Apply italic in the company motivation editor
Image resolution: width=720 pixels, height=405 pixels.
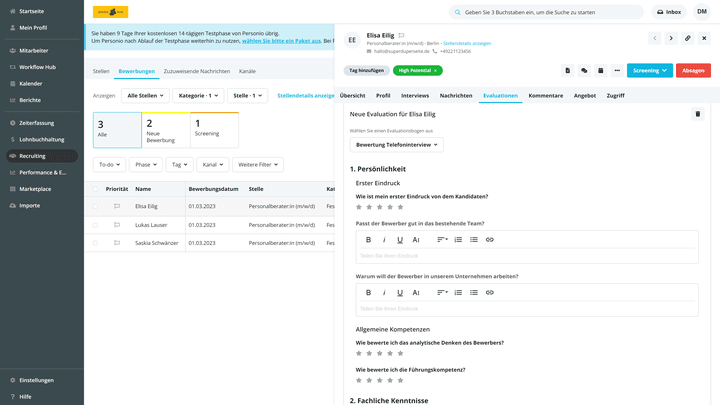pos(384,292)
